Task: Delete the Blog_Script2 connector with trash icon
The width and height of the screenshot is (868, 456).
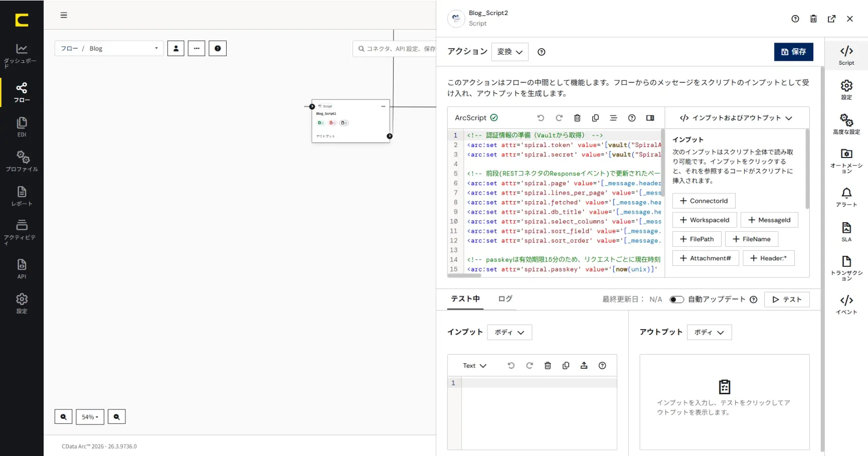Action: point(813,19)
